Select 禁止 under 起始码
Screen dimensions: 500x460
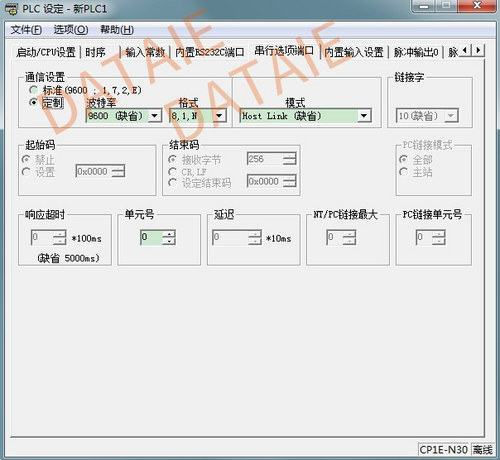tap(38, 160)
